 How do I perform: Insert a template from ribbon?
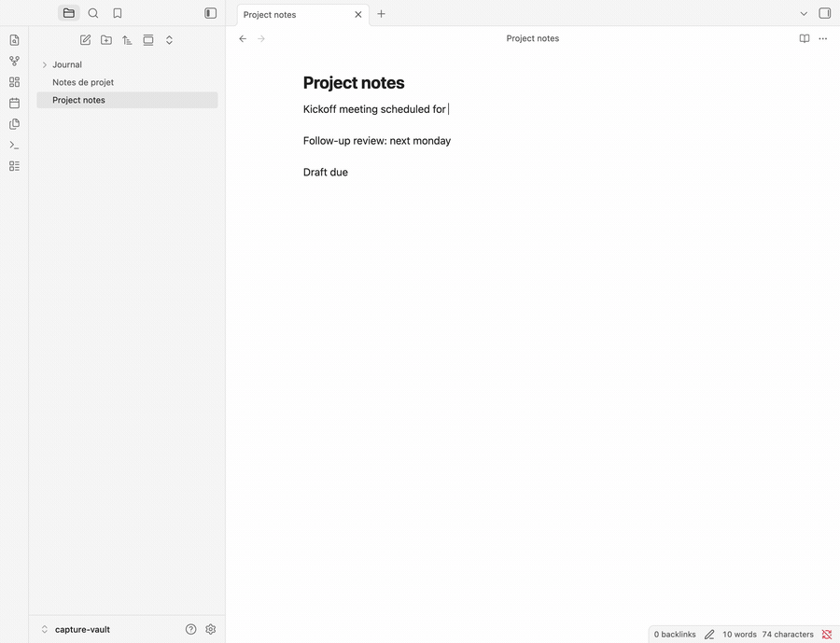click(14, 124)
